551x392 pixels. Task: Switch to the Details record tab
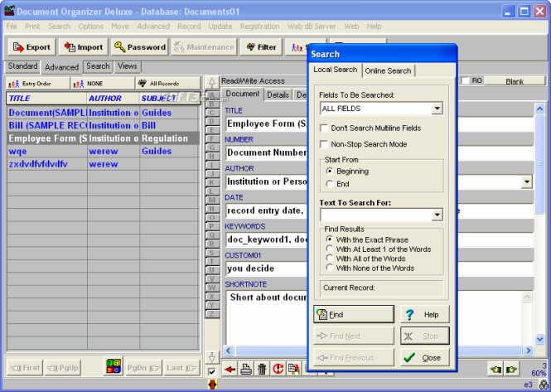pos(278,95)
